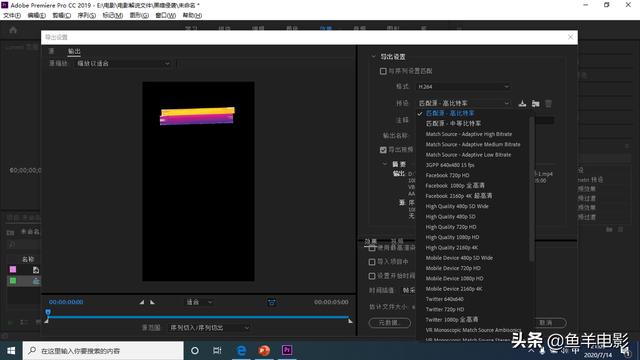Image resolution: width=640 pixels, height=360 pixels.
Task: Open the preview zoom Fit dropdown
Action: point(199,302)
